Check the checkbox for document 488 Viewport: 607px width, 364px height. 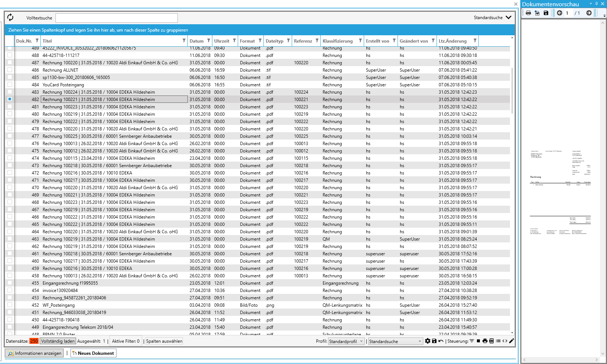(10, 55)
